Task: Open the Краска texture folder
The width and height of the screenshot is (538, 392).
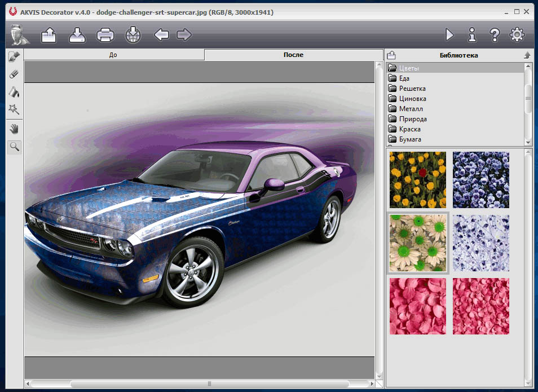Action: (456, 129)
